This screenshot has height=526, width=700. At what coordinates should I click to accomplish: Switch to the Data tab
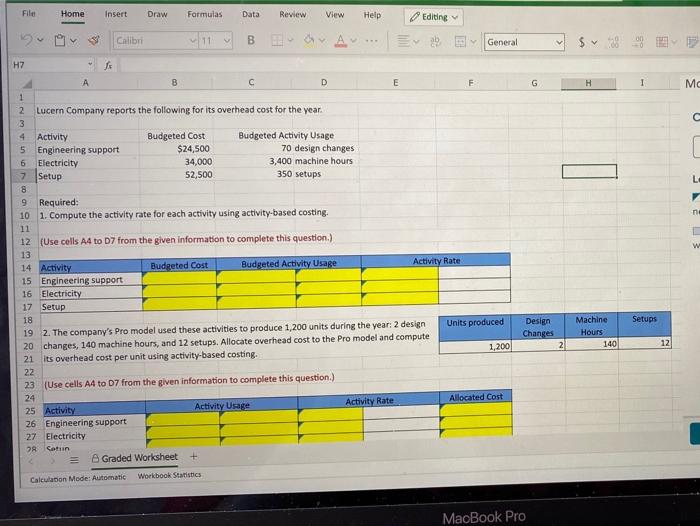coord(250,14)
